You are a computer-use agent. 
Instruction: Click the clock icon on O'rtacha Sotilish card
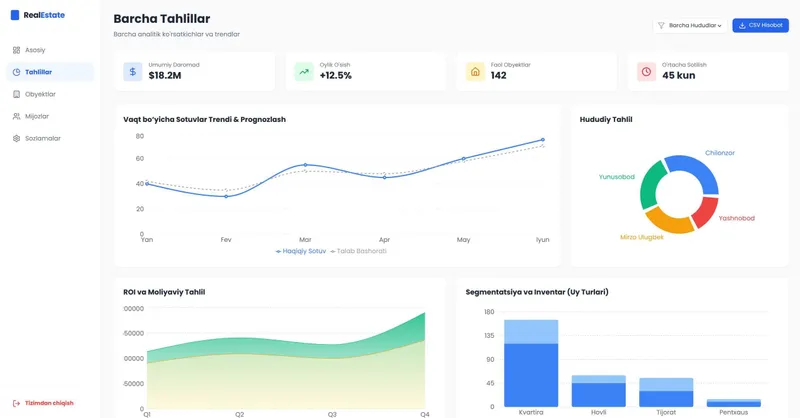click(646, 72)
